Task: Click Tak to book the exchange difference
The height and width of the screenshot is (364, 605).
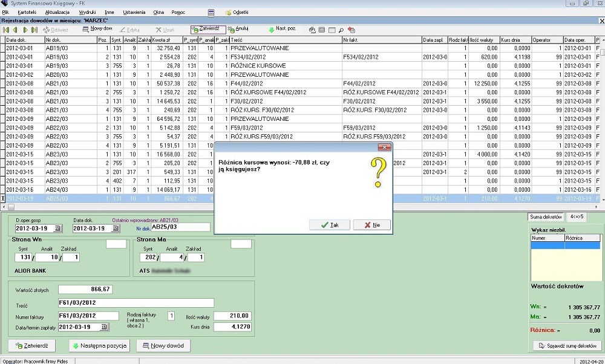Action: pos(330,225)
